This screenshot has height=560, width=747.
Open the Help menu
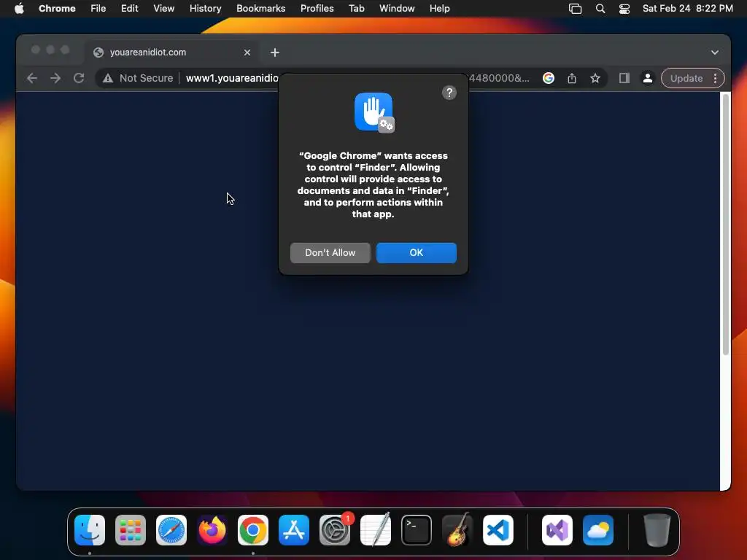(x=439, y=9)
